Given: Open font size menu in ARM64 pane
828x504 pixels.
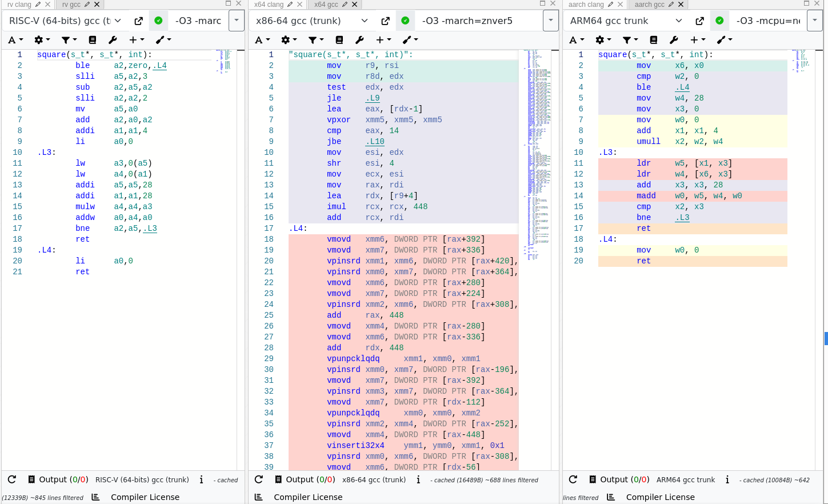Looking at the screenshot, I should pyautogui.click(x=577, y=40).
